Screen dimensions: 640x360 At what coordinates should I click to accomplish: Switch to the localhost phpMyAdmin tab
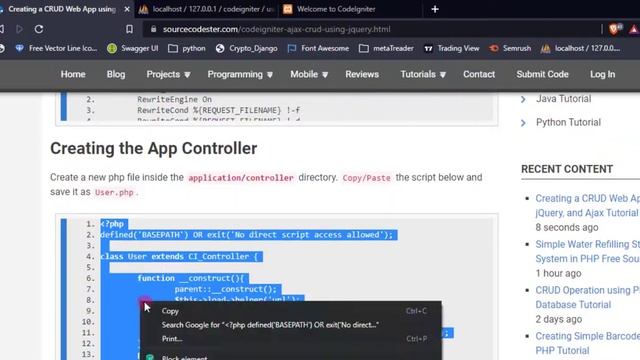click(x=206, y=9)
